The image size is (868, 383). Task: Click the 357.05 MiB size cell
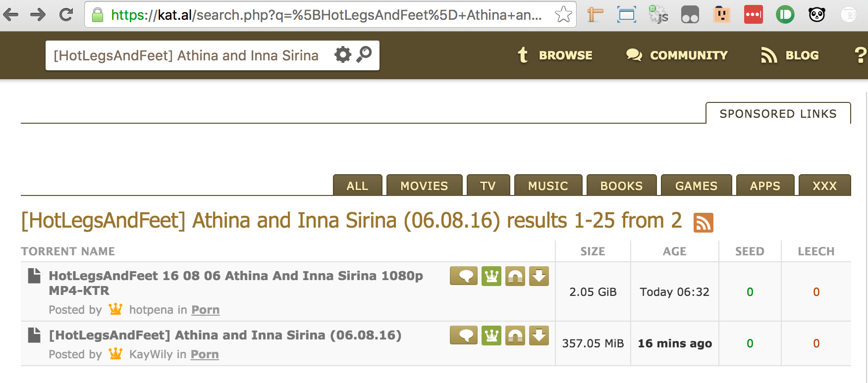[x=593, y=343]
